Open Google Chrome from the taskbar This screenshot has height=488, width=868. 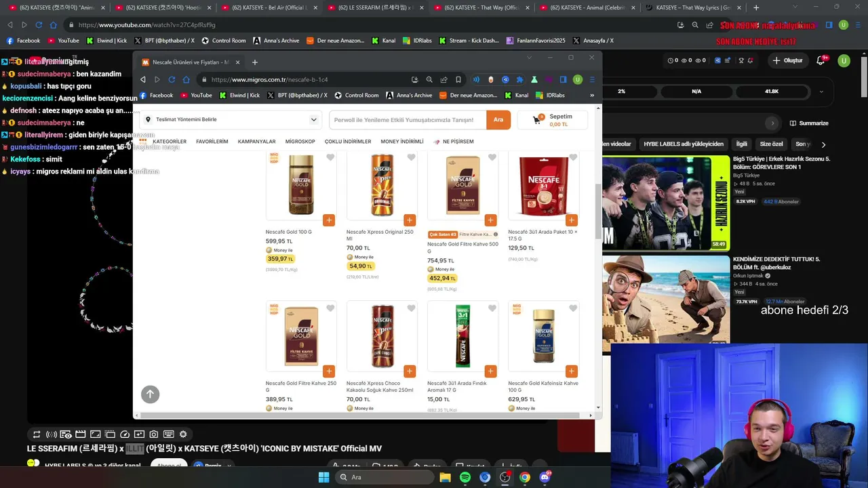(x=525, y=477)
